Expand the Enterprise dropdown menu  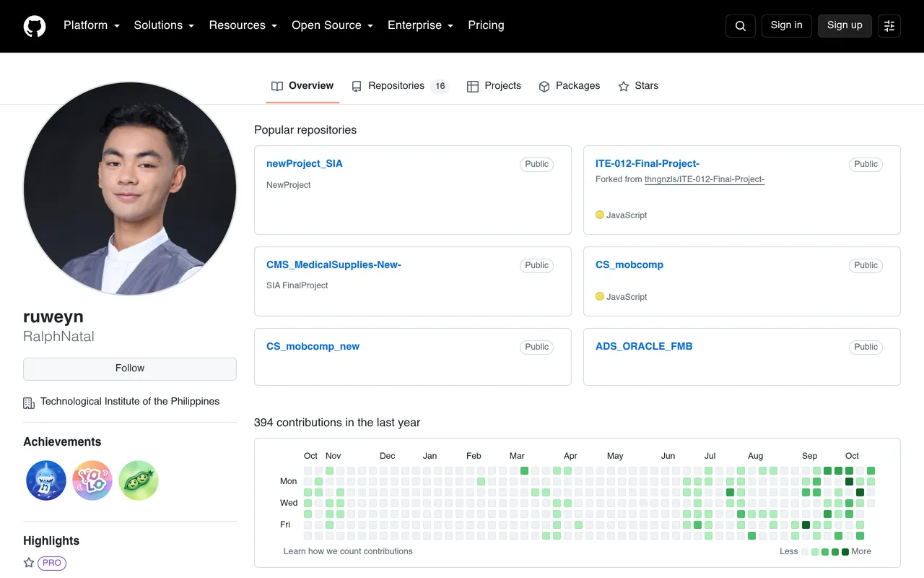coord(420,25)
